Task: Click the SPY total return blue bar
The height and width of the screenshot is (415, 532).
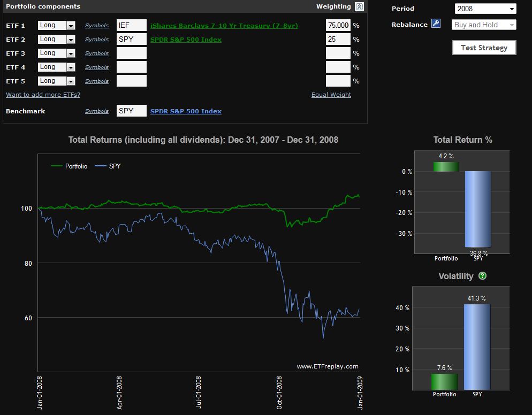Action: click(x=478, y=209)
